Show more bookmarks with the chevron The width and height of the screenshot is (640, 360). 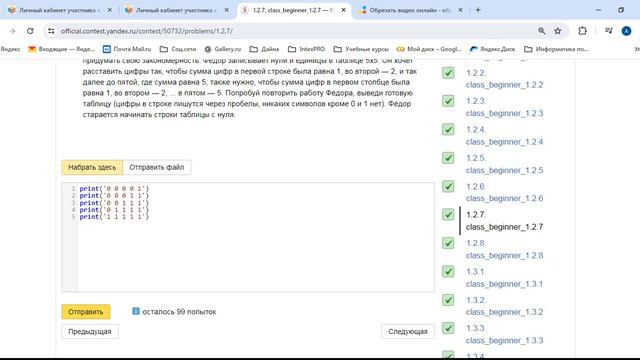click(636, 49)
